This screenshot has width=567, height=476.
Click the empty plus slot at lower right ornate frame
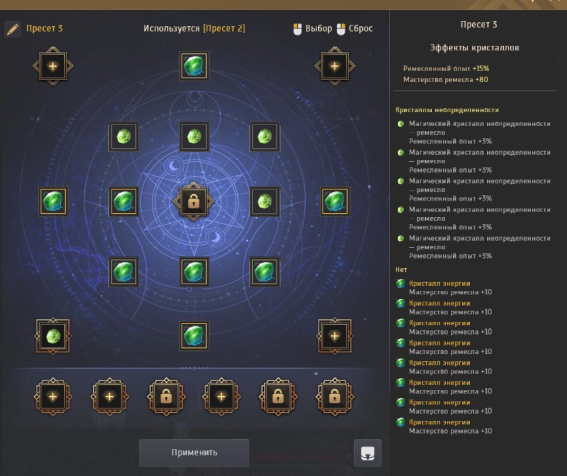click(335, 336)
